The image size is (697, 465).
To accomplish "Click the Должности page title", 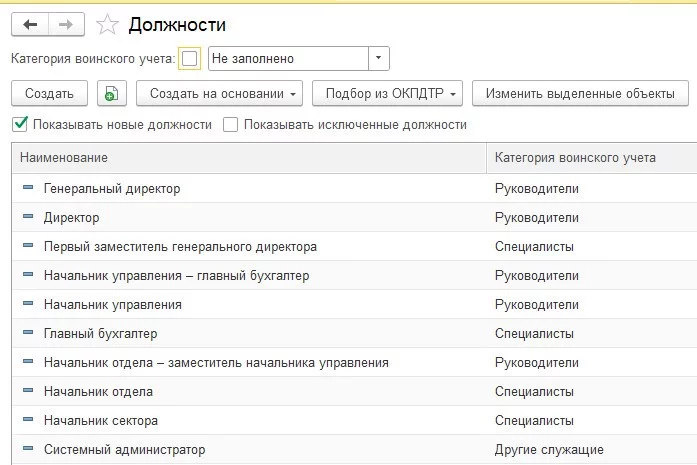I will 177,25.
